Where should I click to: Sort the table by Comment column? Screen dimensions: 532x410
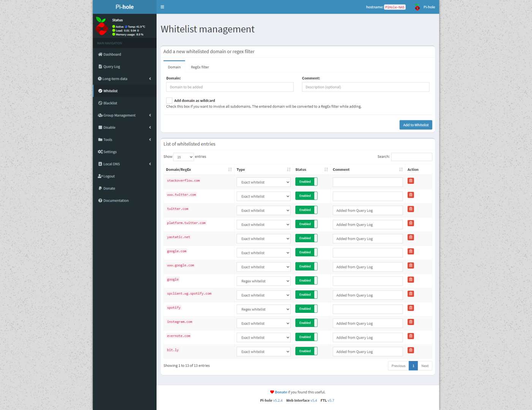[x=368, y=170]
